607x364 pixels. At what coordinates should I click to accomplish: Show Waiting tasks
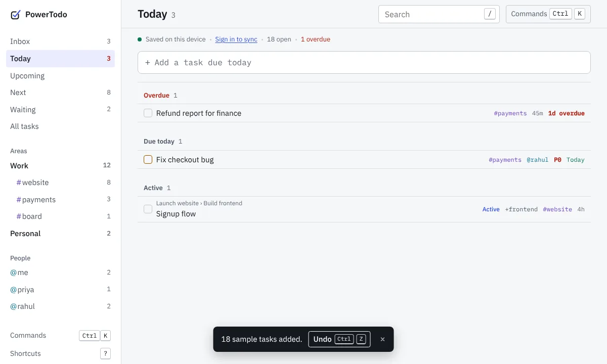coord(60,110)
